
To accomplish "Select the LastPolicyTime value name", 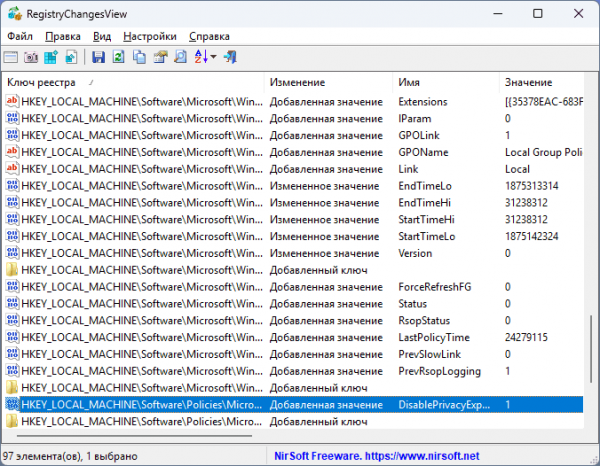I will tap(434, 337).
